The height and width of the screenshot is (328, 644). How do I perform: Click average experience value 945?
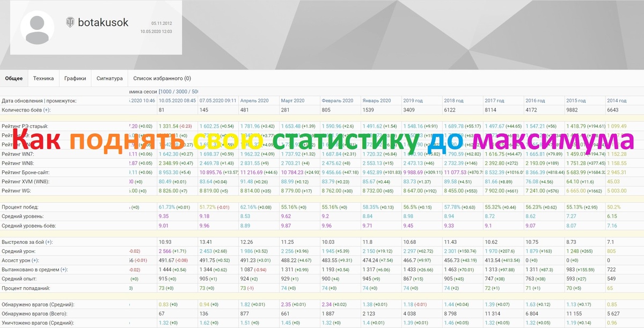368,278
